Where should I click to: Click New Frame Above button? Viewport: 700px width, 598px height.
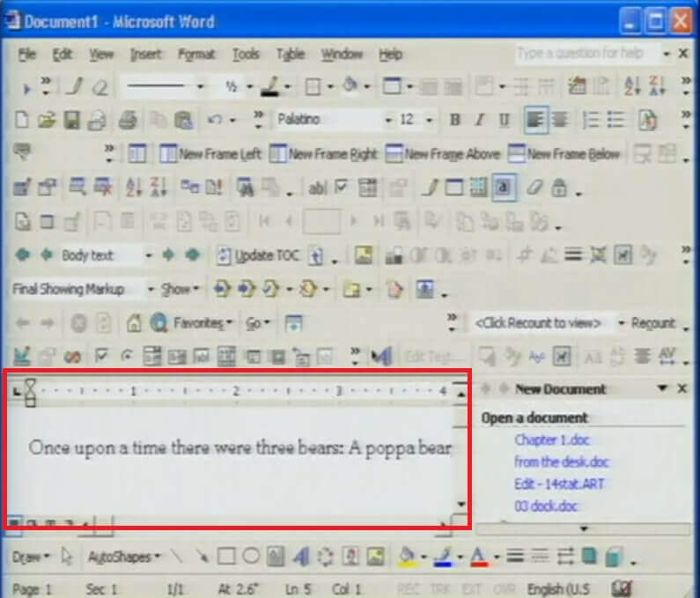tap(442, 154)
